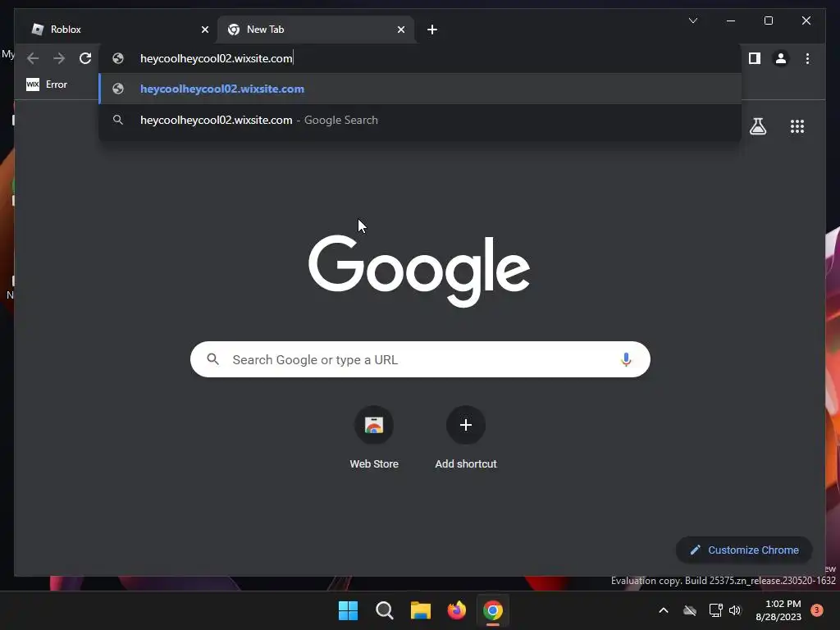Open the Web Store shortcut
The height and width of the screenshot is (630, 840).
[374, 438]
